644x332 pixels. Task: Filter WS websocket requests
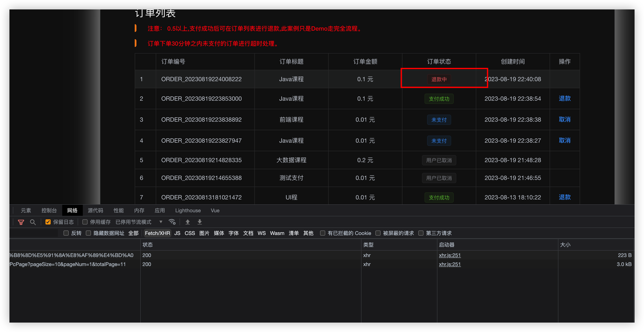click(261, 233)
